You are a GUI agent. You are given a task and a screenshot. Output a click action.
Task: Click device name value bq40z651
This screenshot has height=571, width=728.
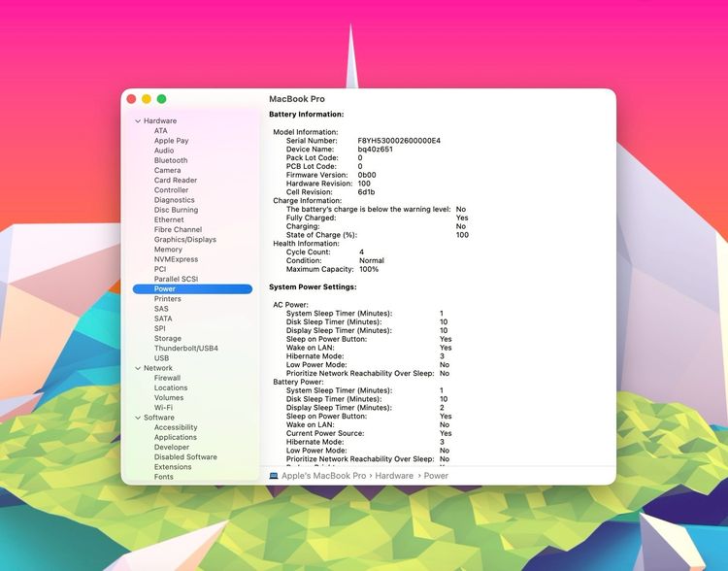(x=375, y=150)
